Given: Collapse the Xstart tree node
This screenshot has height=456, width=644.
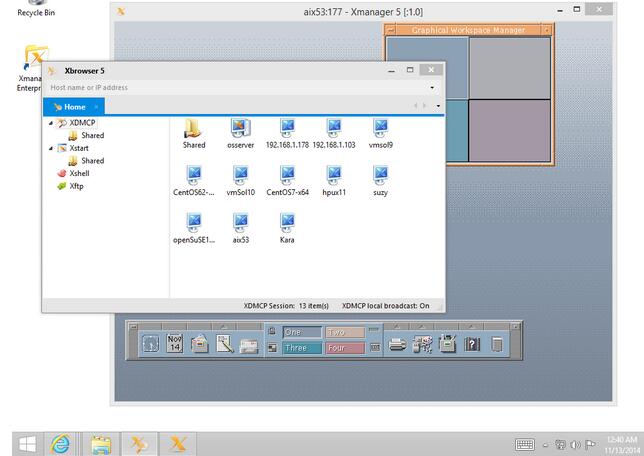Looking at the screenshot, I should click(x=51, y=148).
